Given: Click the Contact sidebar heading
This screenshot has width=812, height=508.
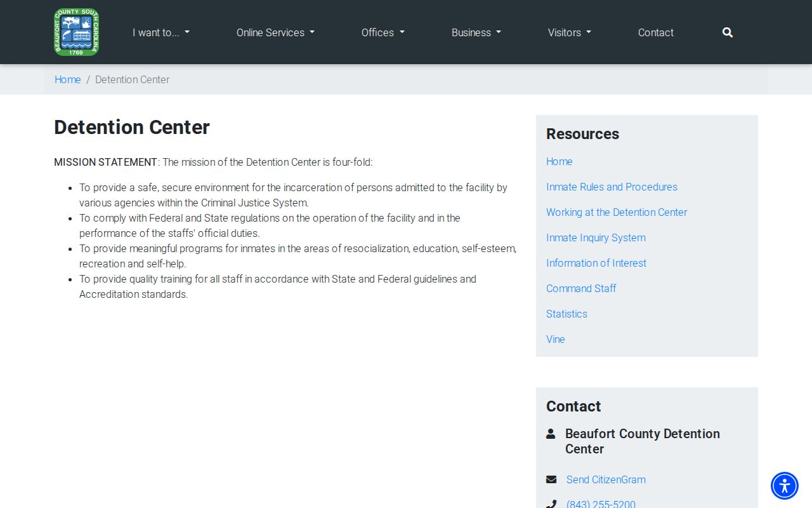Looking at the screenshot, I should click(573, 406).
